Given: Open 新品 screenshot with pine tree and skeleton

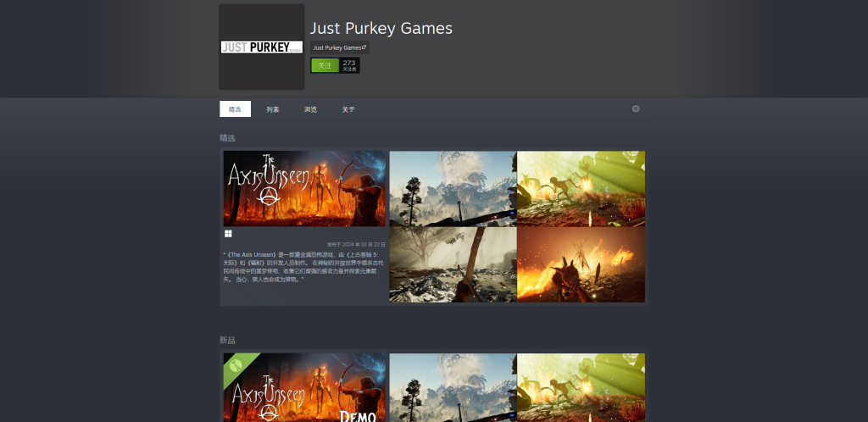Looking at the screenshot, I should [x=453, y=388].
